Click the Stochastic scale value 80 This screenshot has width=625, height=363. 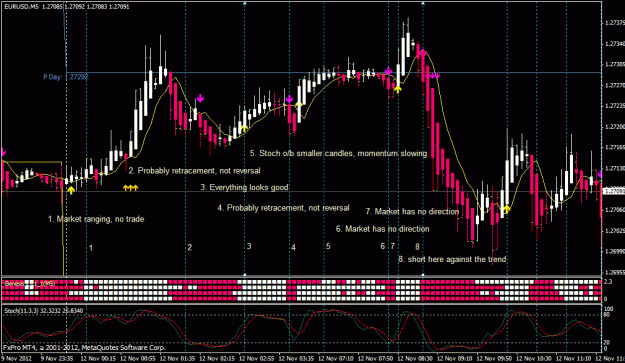click(x=607, y=314)
